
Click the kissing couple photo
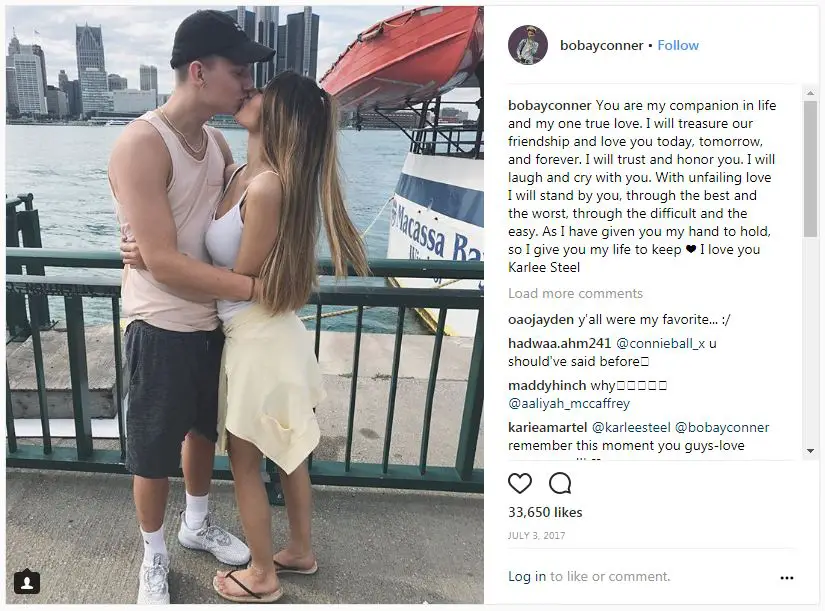(x=245, y=305)
